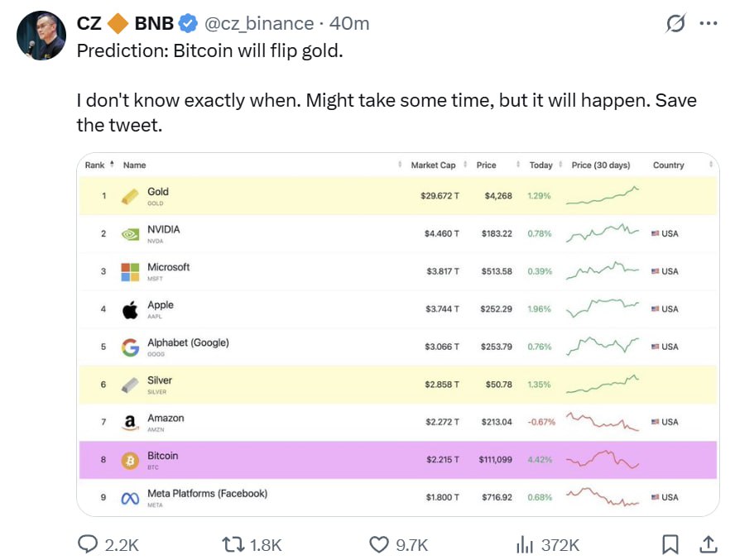Click the Grok circle-slash icon
Image resolution: width=735 pixels, height=560 pixels.
coord(675,24)
